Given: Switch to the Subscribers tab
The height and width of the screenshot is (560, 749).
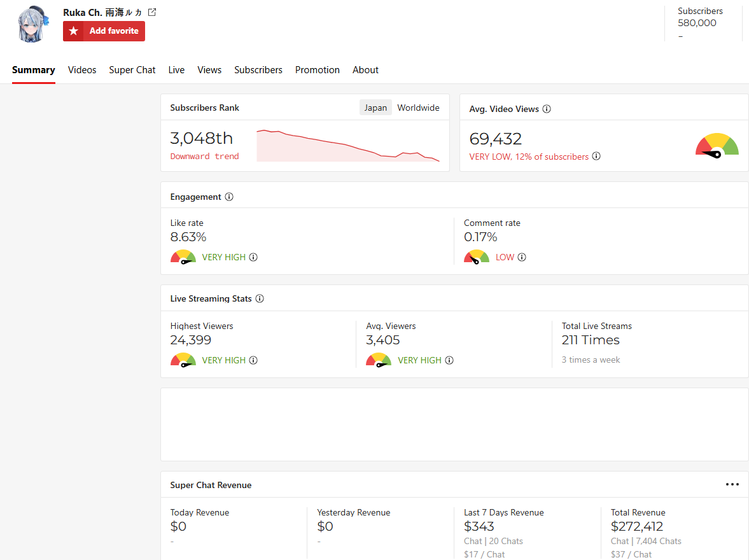Looking at the screenshot, I should point(258,70).
